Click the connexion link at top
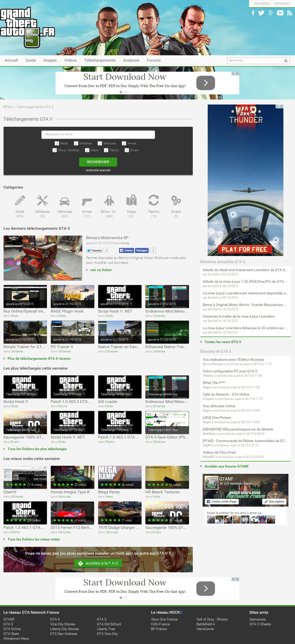Image resolution: width=295 pixels, height=644 pixels. point(282,3)
